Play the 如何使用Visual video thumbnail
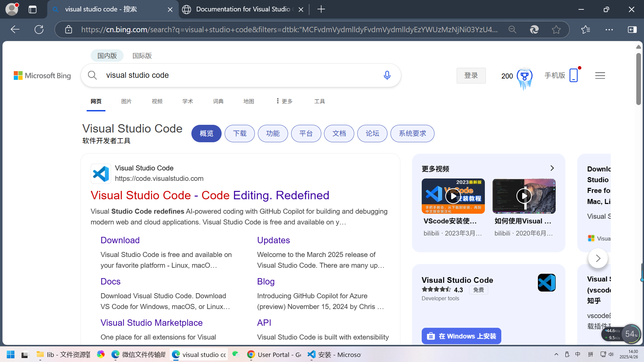The image size is (644, 362). [x=524, y=196]
